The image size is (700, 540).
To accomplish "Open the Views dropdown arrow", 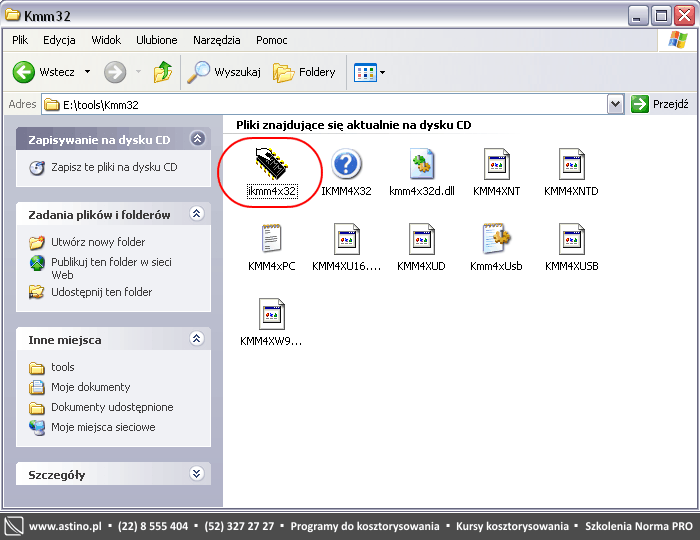I will coord(383,72).
